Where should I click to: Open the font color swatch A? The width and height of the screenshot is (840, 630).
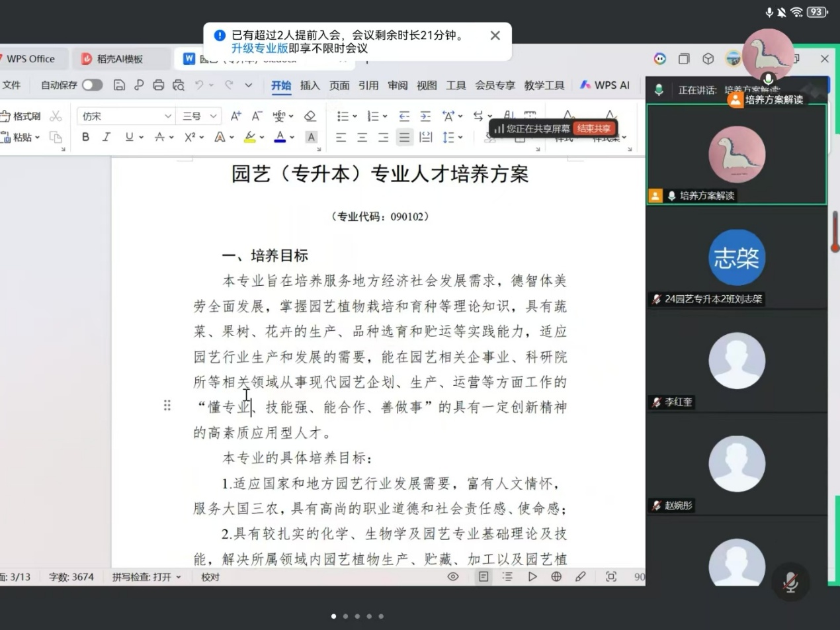[x=280, y=137]
